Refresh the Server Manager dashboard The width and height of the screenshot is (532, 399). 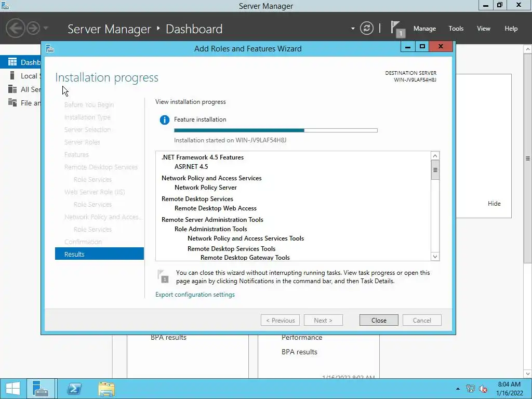[x=366, y=28]
